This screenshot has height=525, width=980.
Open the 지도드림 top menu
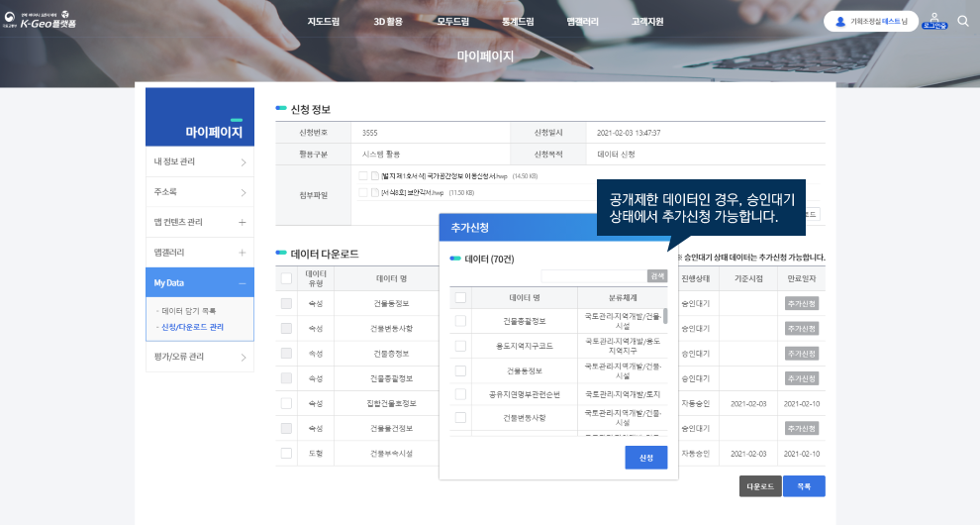[322, 21]
